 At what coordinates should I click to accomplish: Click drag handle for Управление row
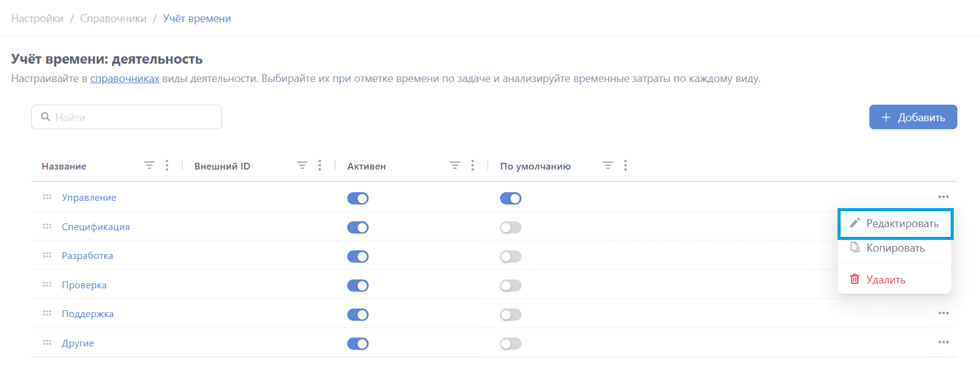click(x=47, y=197)
